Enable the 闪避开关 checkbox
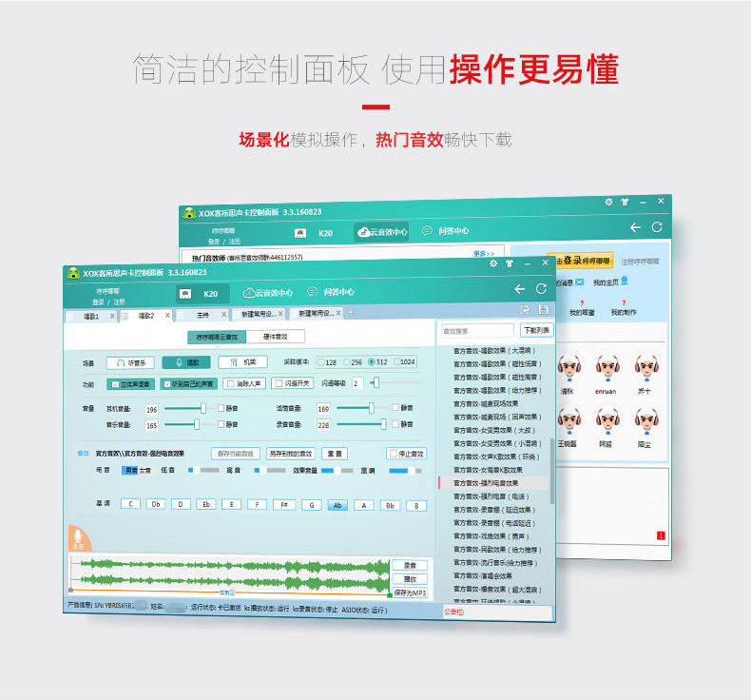The height and width of the screenshot is (700, 751). coord(279,383)
